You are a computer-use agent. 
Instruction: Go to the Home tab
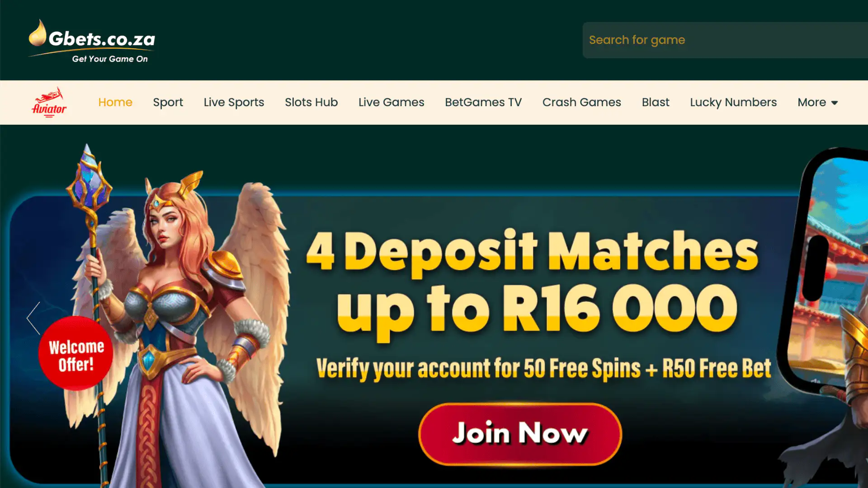115,102
